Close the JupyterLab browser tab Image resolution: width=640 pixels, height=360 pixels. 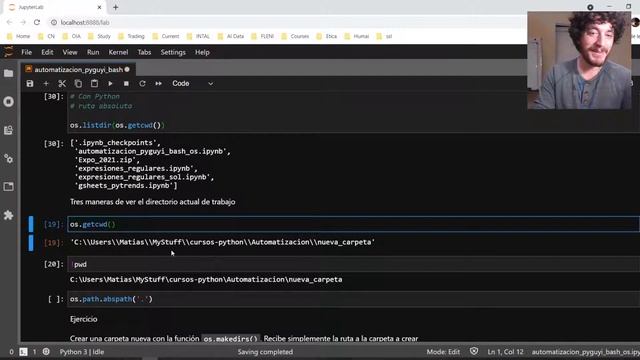point(99,7)
